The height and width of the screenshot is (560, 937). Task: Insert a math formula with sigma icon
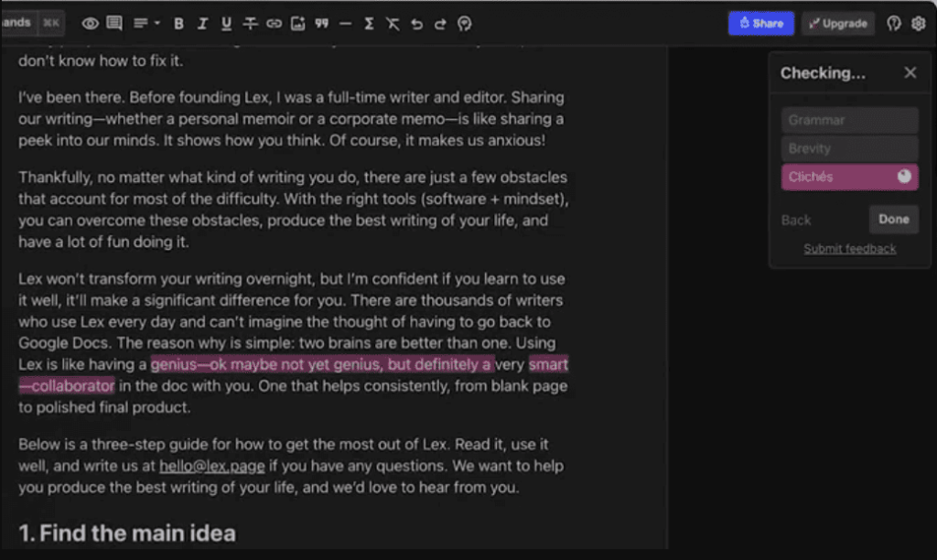[369, 24]
